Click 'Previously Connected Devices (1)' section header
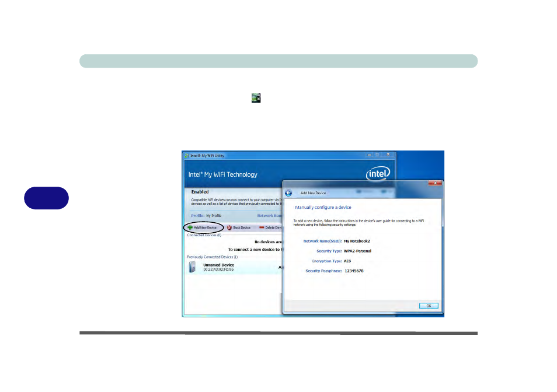 pyautogui.click(x=213, y=257)
